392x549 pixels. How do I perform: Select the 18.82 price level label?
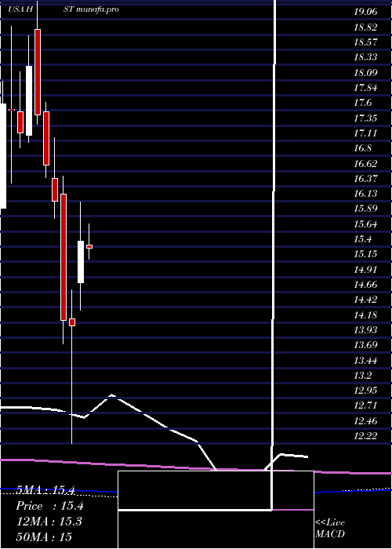click(365, 27)
